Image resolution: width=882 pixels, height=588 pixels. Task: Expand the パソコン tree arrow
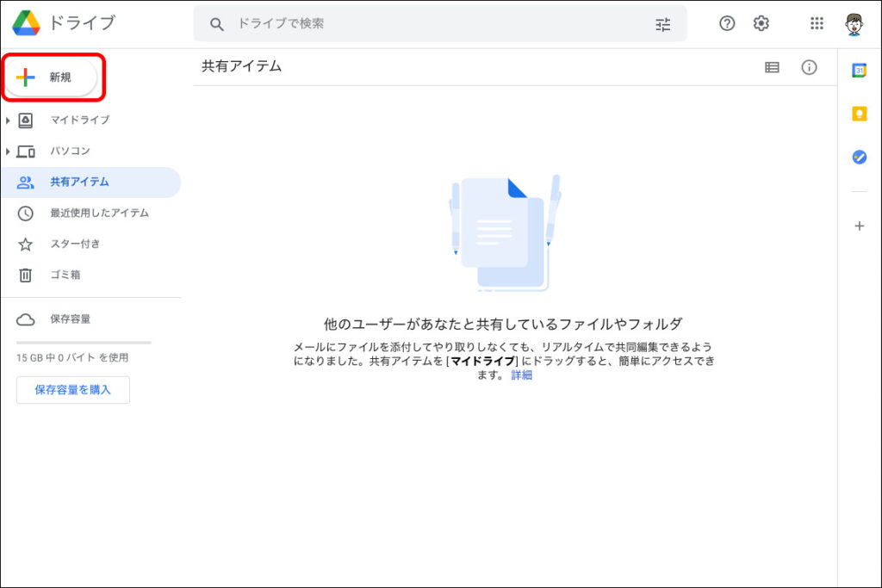8,152
